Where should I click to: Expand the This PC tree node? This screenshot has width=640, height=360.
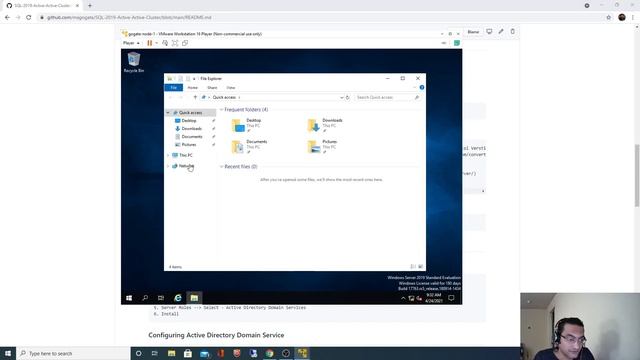168,156
